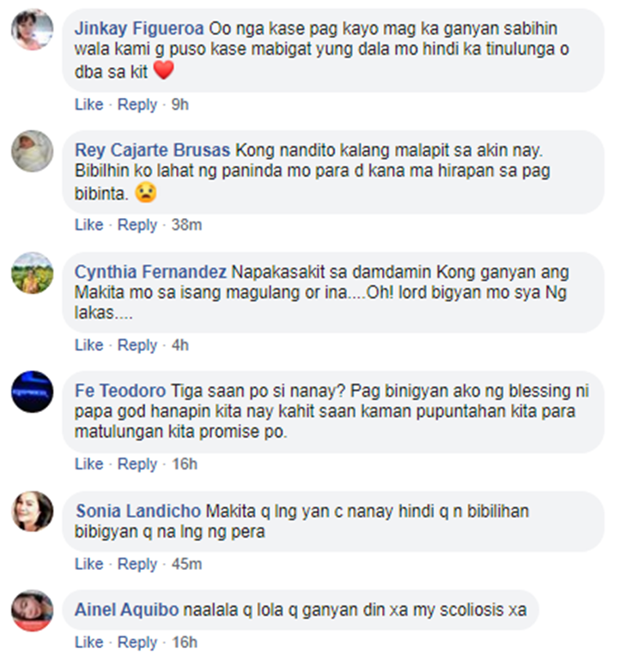This screenshot has height=661, width=644.
Task: Open Cynthia Fernandez's profile photo
Action: click(x=32, y=273)
